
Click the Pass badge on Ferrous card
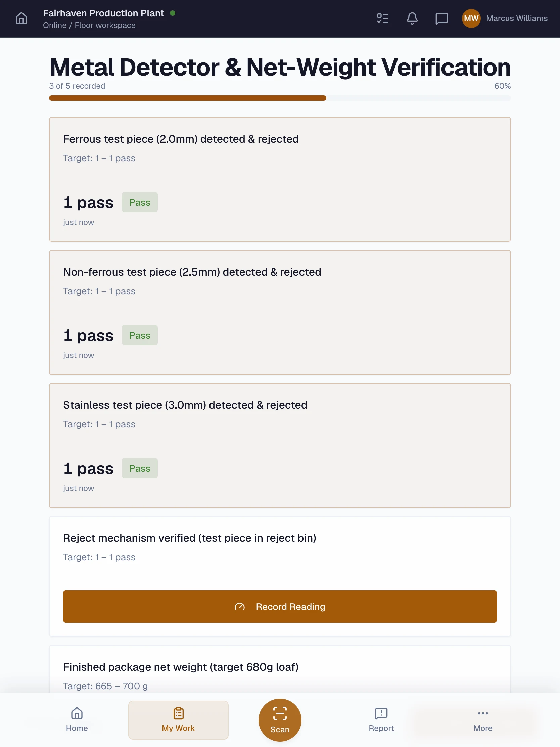point(140,202)
